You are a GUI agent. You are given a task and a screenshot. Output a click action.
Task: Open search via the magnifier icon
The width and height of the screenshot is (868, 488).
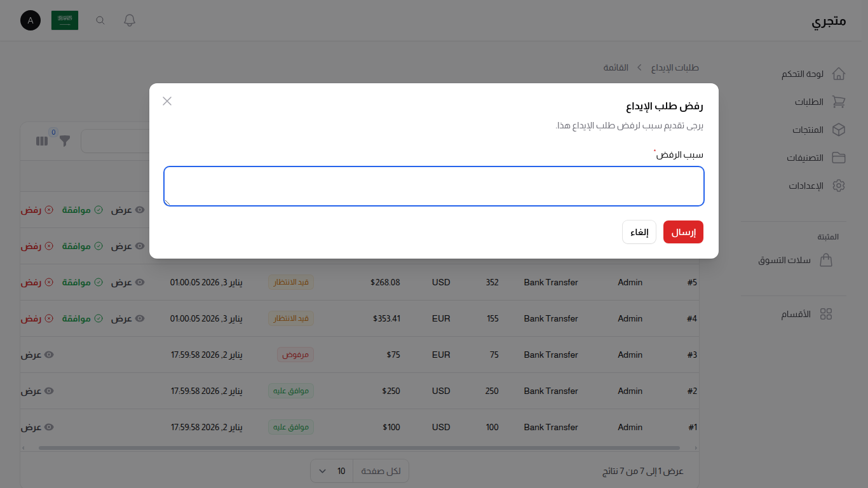point(100,20)
